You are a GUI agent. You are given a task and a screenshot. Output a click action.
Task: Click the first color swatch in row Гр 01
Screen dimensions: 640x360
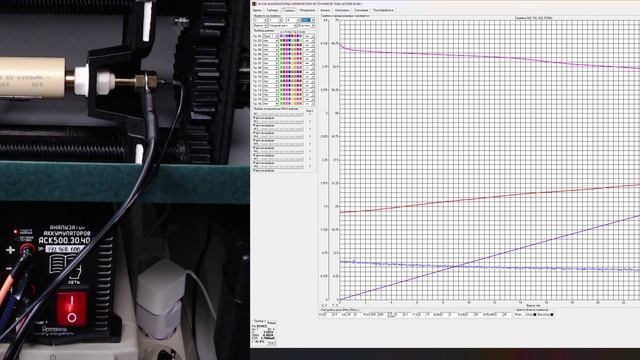281,36
